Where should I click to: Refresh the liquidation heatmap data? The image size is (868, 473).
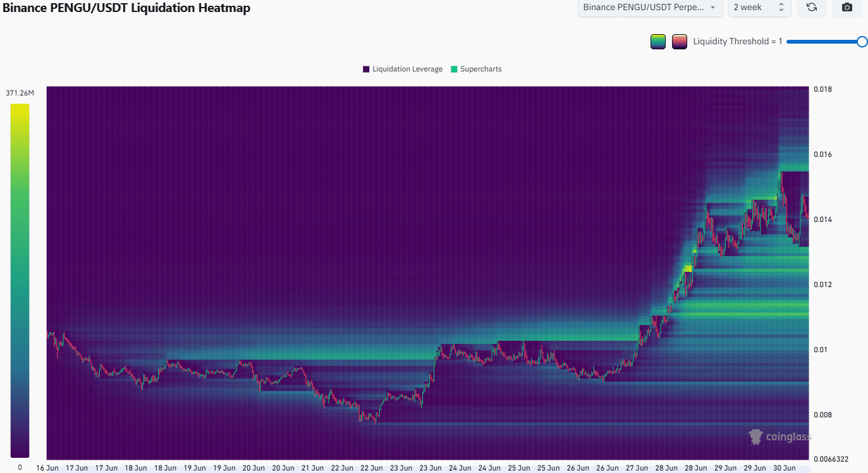[x=812, y=8]
